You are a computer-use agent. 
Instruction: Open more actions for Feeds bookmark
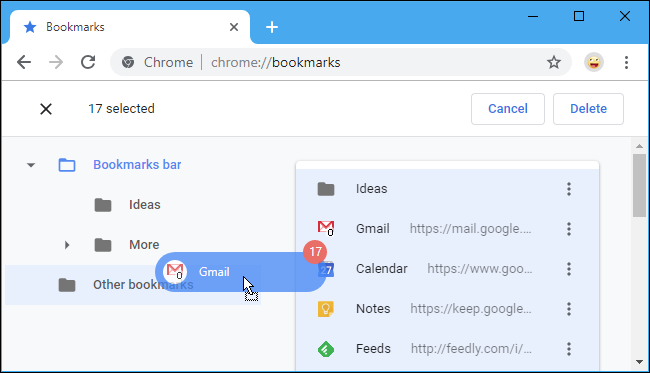pyautogui.click(x=569, y=349)
